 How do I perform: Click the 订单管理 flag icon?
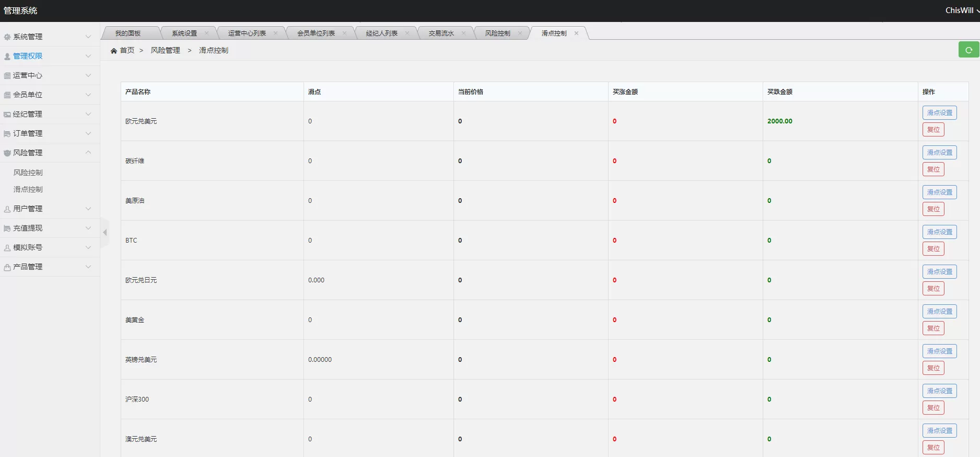[x=7, y=134]
